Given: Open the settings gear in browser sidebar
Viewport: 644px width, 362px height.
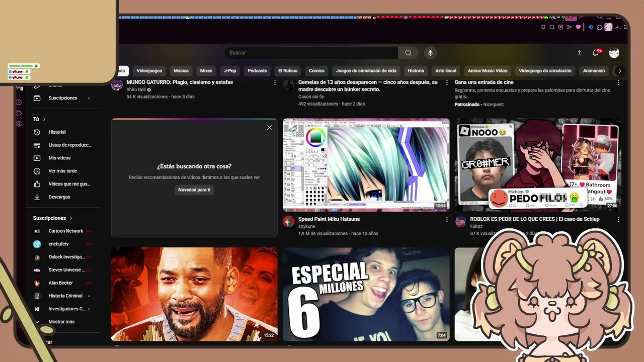Looking at the screenshot, I should click(19, 124).
